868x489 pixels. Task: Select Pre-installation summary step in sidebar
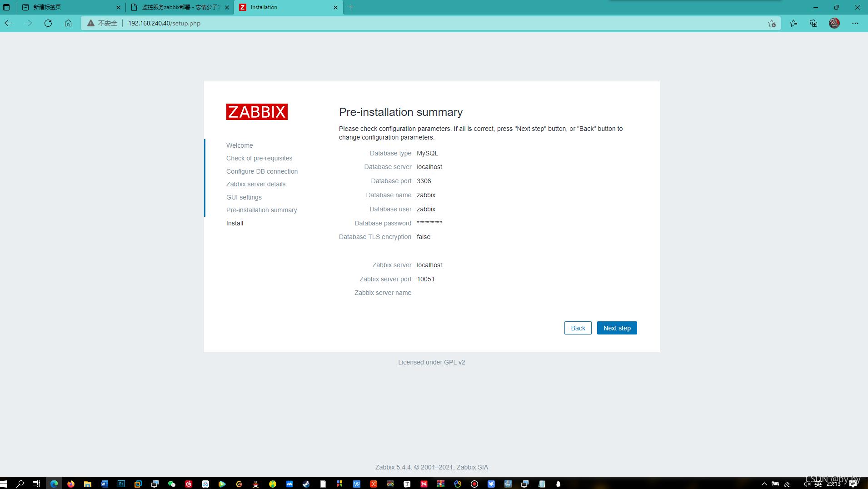261,210
